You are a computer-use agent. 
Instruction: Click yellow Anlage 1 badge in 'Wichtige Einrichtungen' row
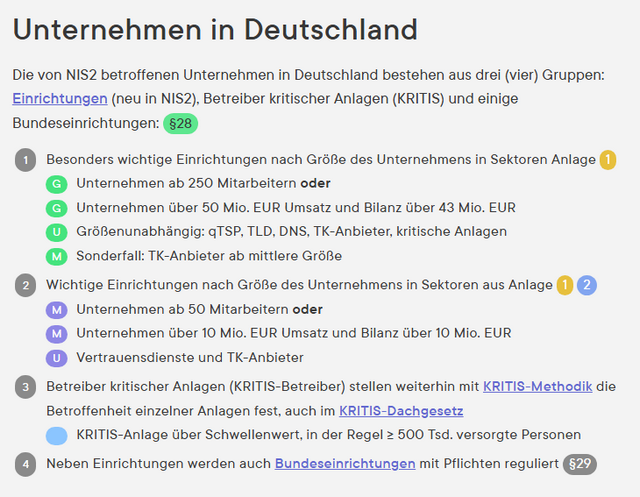click(x=565, y=285)
